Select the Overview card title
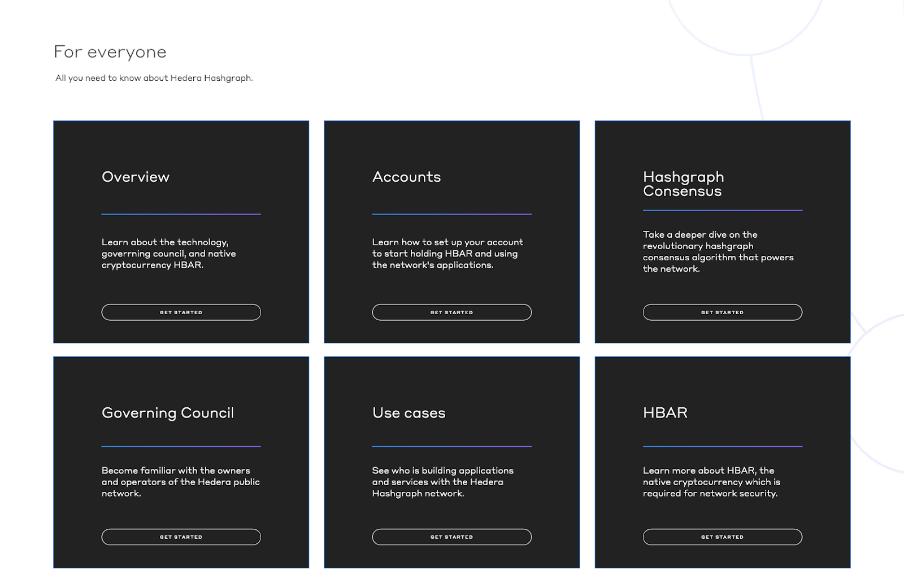 point(136,177)
